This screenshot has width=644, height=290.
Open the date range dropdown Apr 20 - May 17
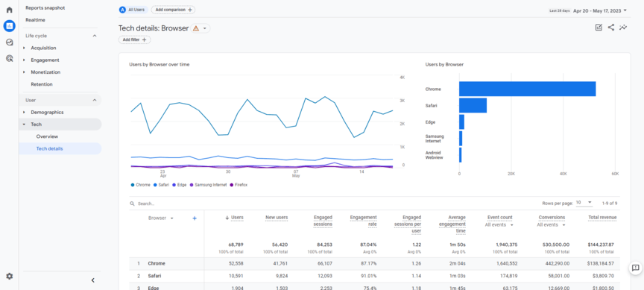[x=600, y=10]
